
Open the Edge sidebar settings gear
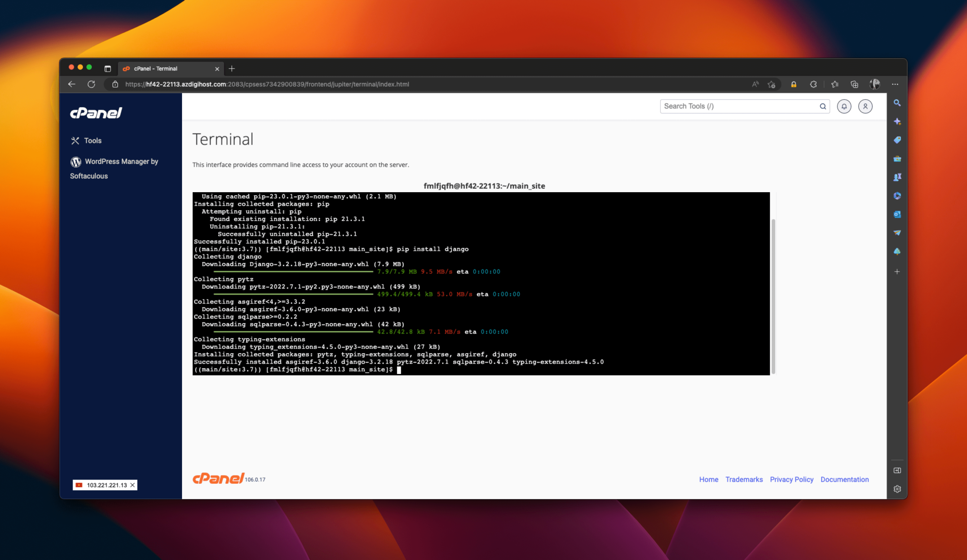[897, 489]
